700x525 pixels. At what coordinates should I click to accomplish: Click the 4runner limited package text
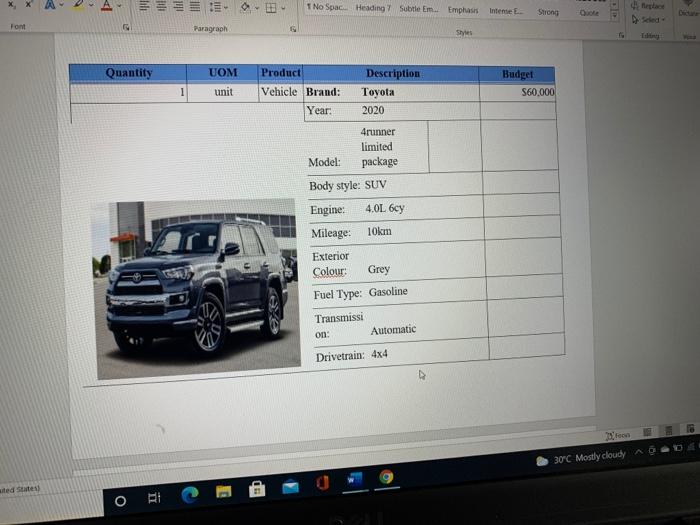pyautogui.click(x=379, y=146)
